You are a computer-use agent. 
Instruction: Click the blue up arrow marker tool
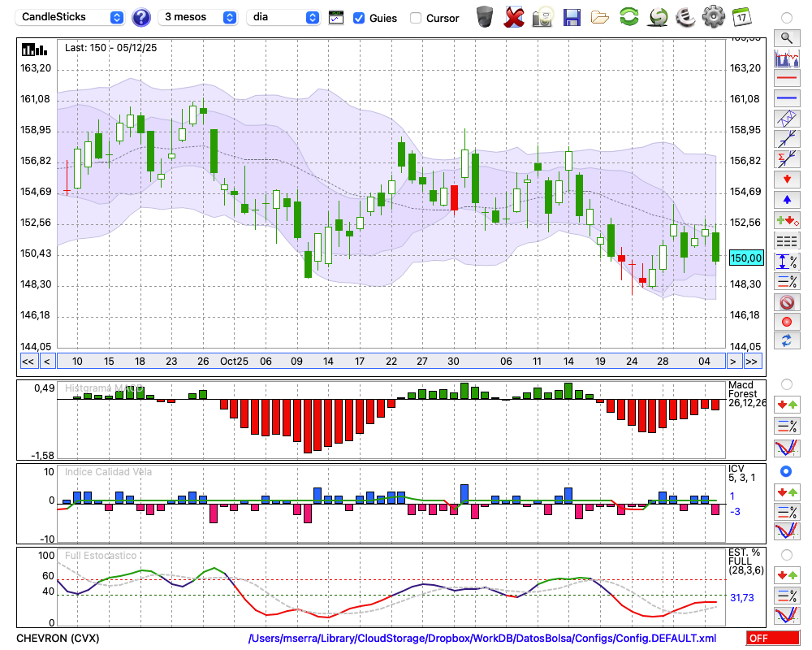[786, 199]
